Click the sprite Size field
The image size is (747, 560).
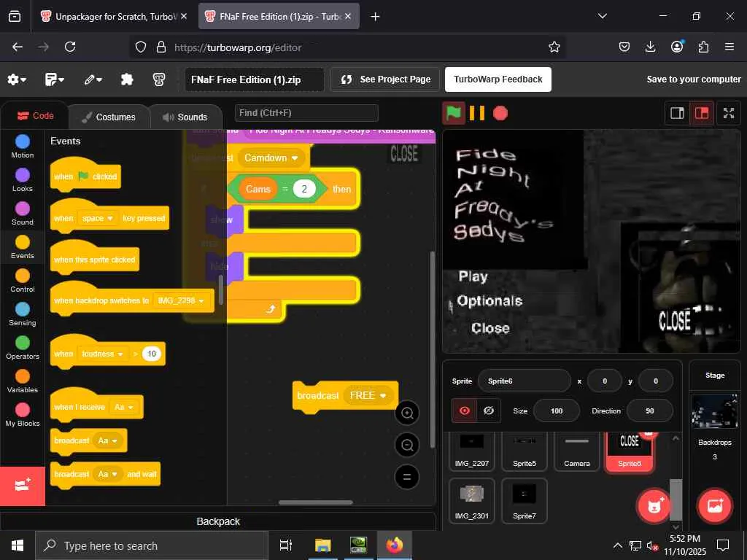point(557,411)
